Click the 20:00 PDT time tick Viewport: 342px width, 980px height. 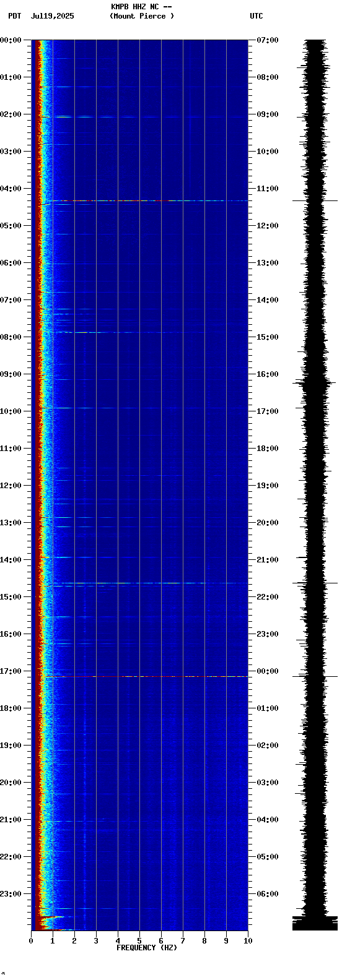pos(11,783)
